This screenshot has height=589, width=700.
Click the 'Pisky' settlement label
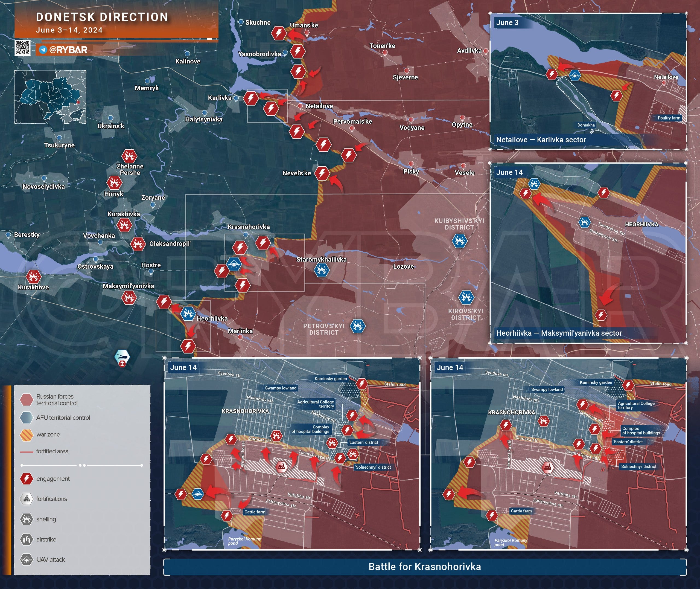(x=411, y=171)
